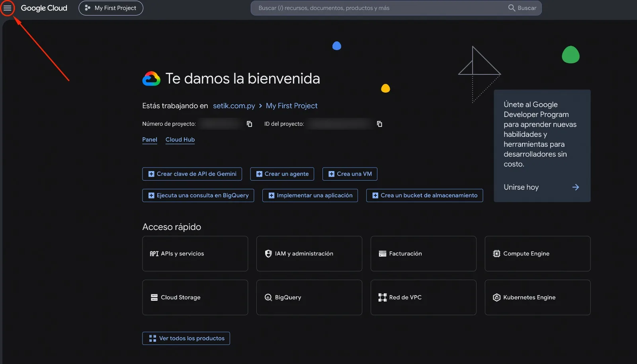This screenshot has width=637, height=364.
Task: Click the Buscar search button
Action: tap(522, 8)
